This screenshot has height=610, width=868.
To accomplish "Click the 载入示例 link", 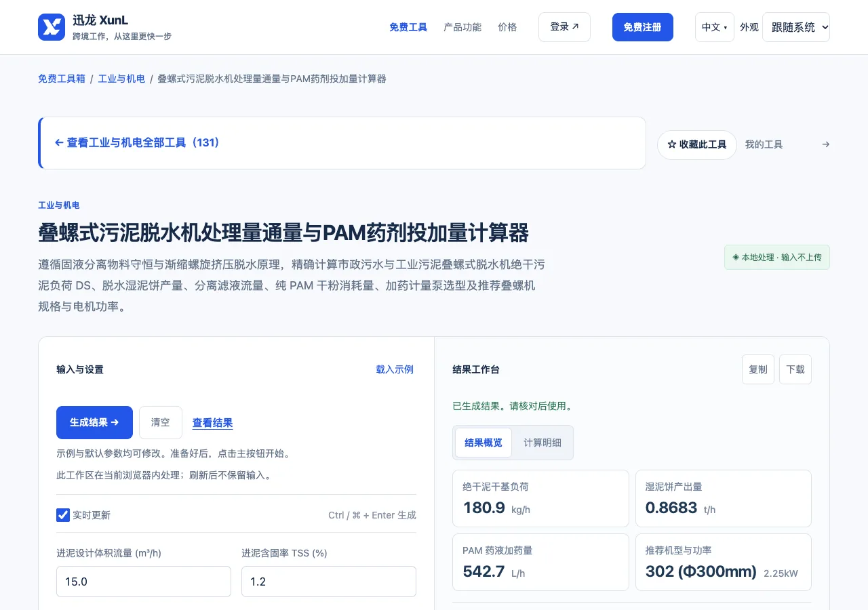I will coord(395,369).
